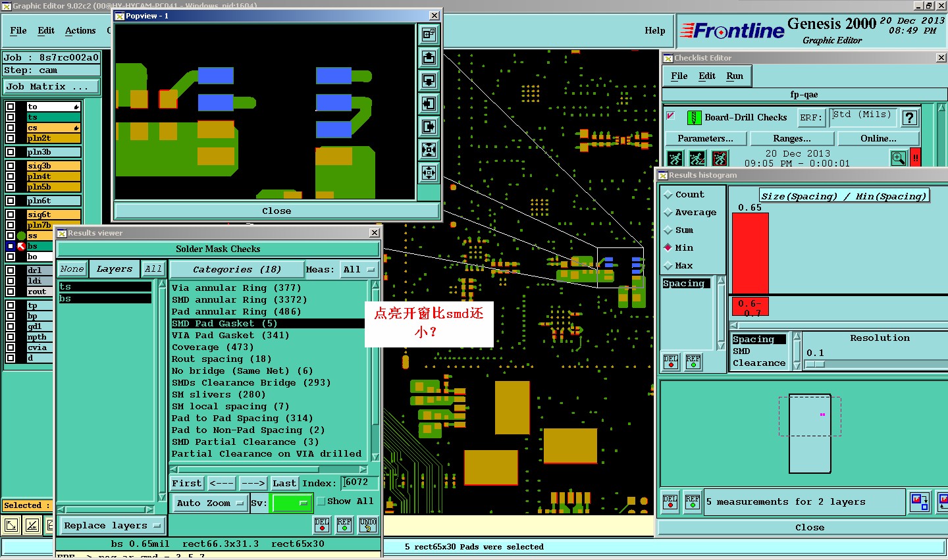
Task: Click Close button in Popview window
Action: (x=276, y=211)
